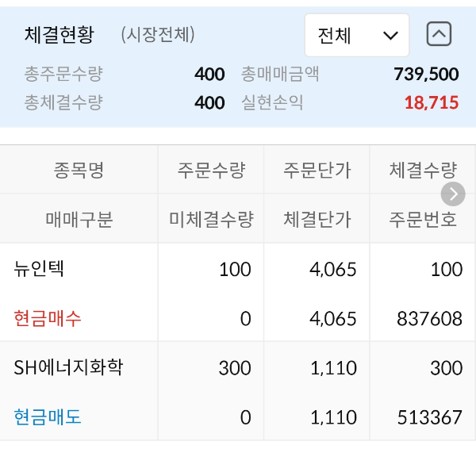The image size is (476, 476).
Task: Open the 뉴인텍 stock row
Action: point(39,269)
